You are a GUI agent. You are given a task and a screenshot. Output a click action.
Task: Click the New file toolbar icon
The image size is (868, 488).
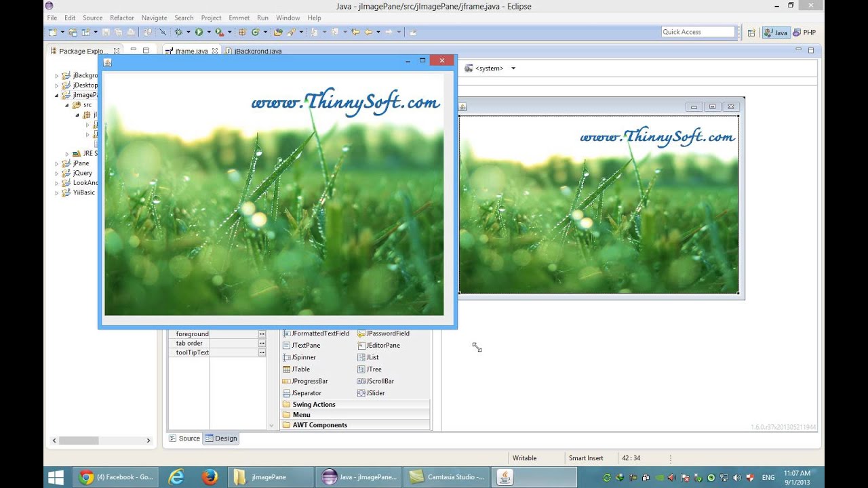coord(53,32)
